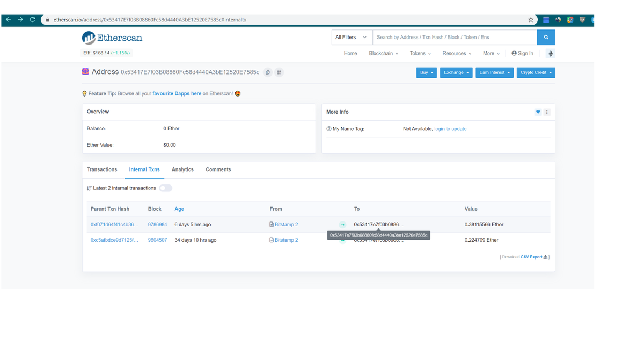Click the Etherscan logo

point(112,38)
